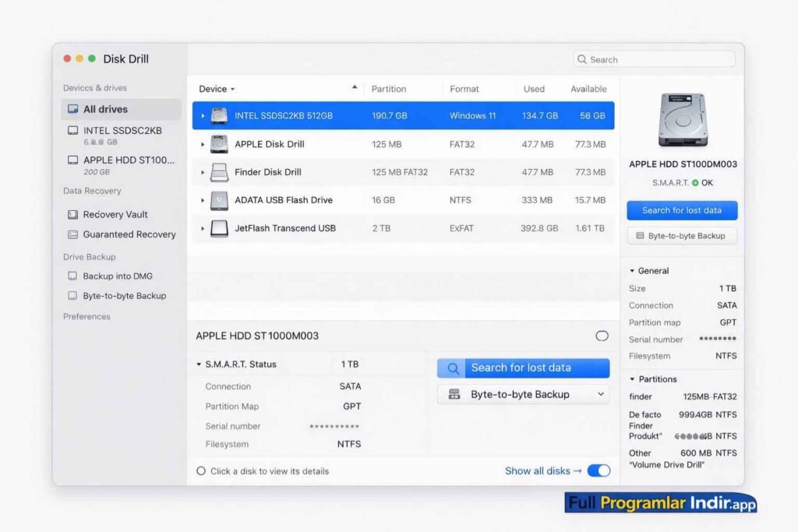Click the large hard drive image in details panel
The image size is (798, 532).
point(682,120)
